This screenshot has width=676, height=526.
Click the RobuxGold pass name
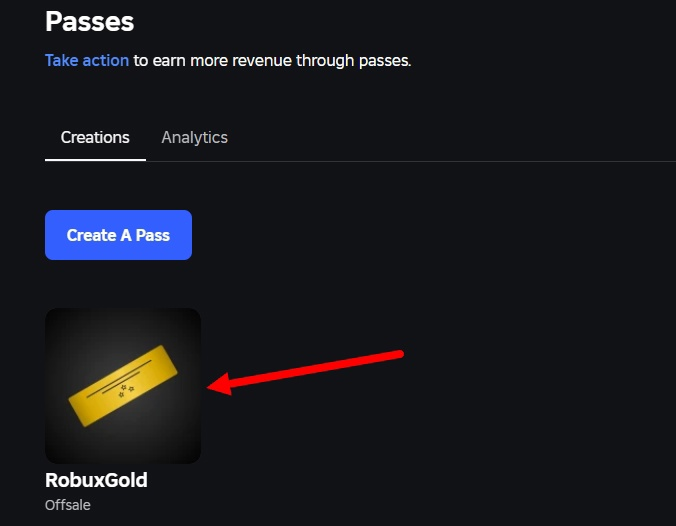pos(96,480)
